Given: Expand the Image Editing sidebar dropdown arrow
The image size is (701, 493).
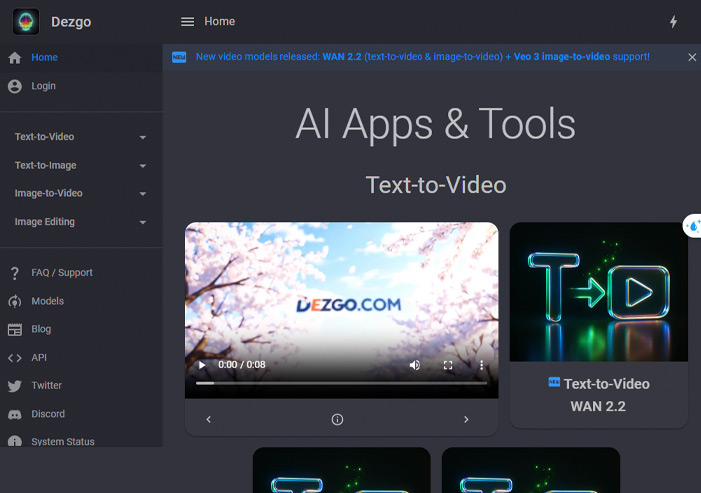Looking at the screenshot, I should tap(143, 222).
